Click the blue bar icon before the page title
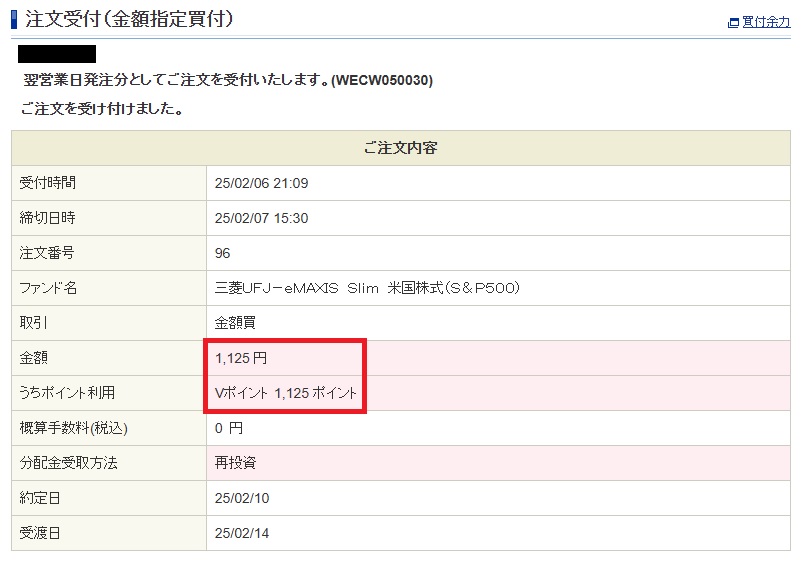The height and width of the screenshot is (561, 802). (14, 18)
